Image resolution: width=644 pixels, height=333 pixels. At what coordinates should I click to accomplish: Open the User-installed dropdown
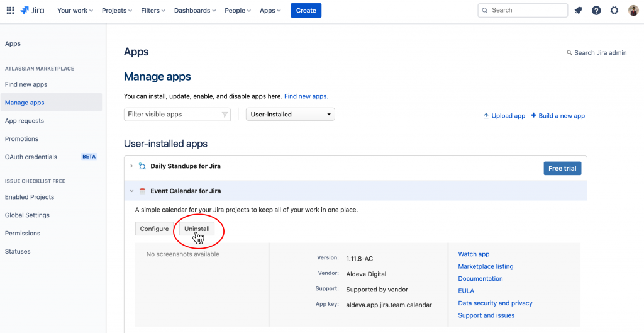pyautogui.click(x=291, y=115)
